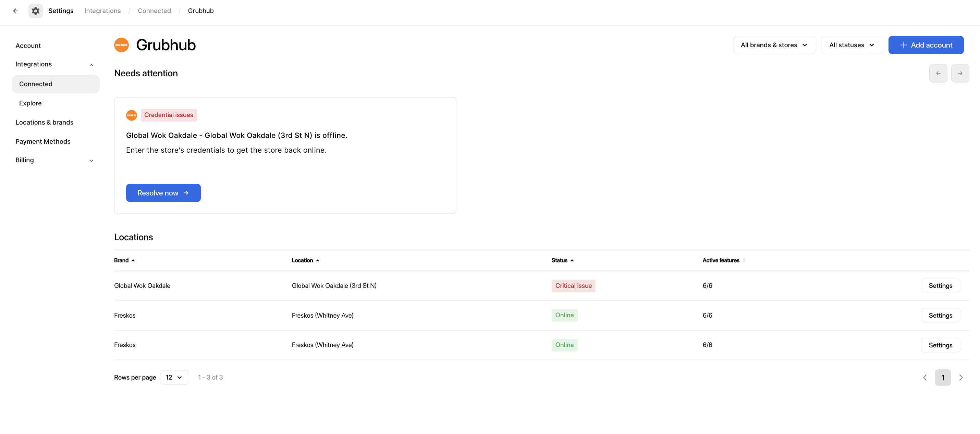Viewport: 980px width, 434px height.
Task: Sort table by Location column
Action: point(306,260)
